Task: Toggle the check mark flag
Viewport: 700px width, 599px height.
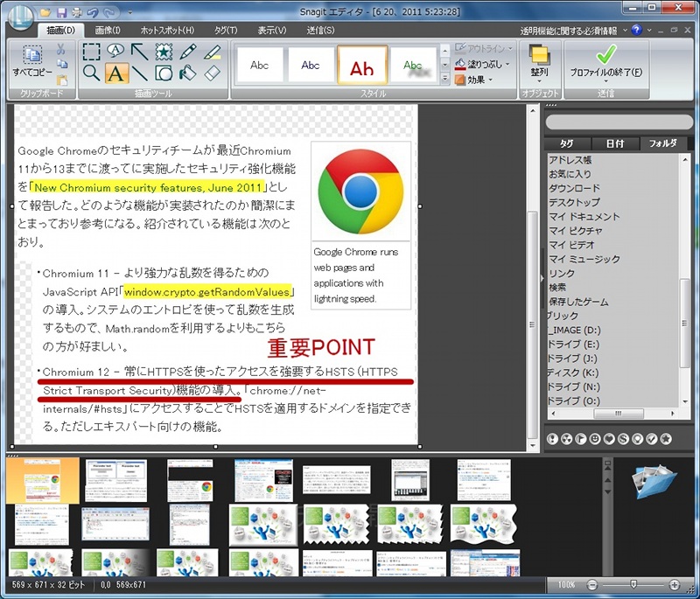Action: pos(652,439)
